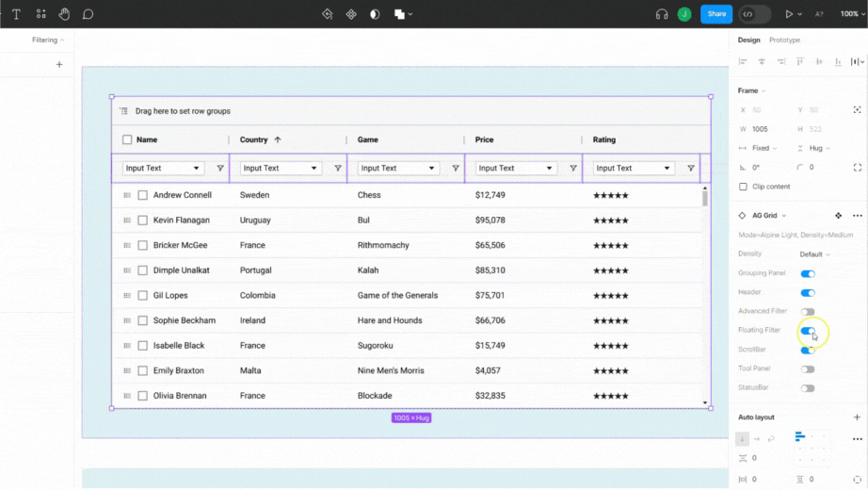This screenshot has width=868, height=490.
Task: Click the Present play icon
Action: tap(789, 14)
